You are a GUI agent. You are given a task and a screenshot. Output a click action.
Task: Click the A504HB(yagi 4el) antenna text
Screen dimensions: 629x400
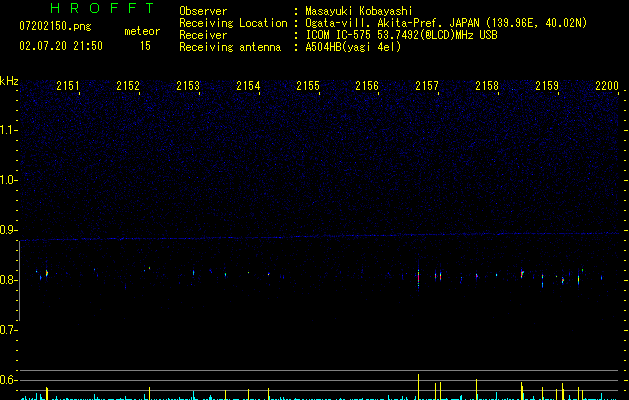pyautogui.click(x=353, y=47)
